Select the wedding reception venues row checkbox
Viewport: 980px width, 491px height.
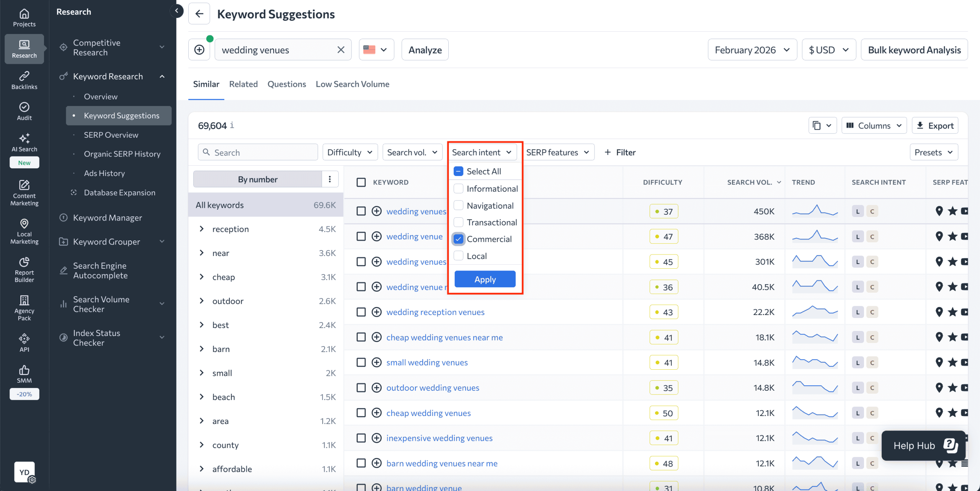click(361, 312)
